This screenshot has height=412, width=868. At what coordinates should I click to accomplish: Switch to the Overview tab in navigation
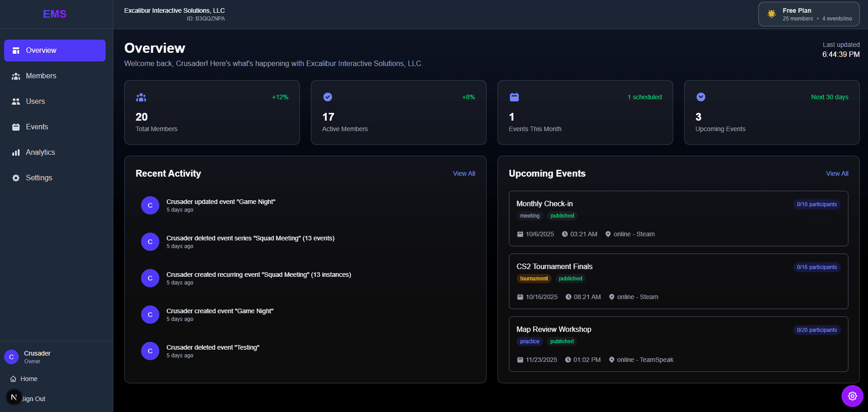[41, 50]
